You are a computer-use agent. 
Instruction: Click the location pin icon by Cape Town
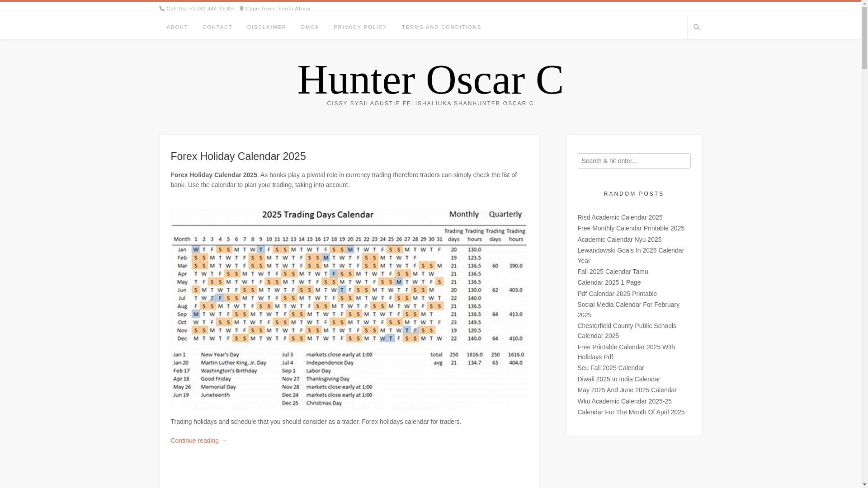tap(241, 9)
